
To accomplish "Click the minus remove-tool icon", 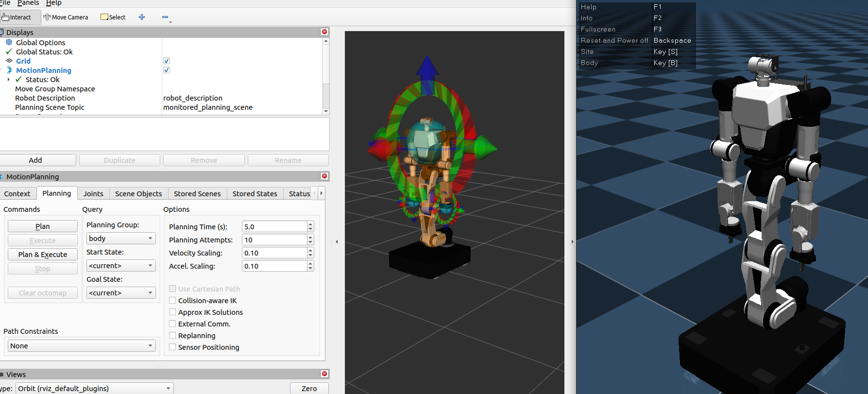I will click(x=165, y=17).
